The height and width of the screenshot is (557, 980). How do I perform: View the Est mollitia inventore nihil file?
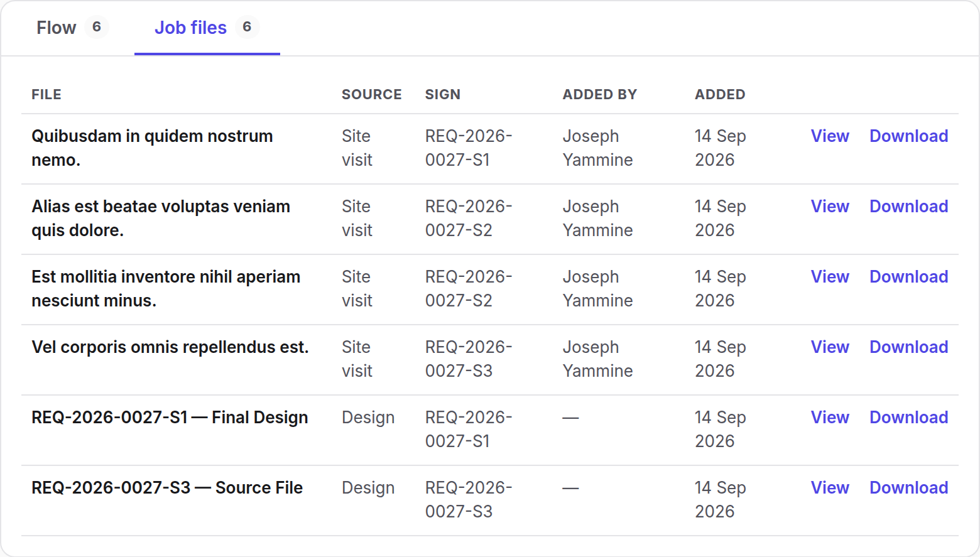(x=830, y=277)
